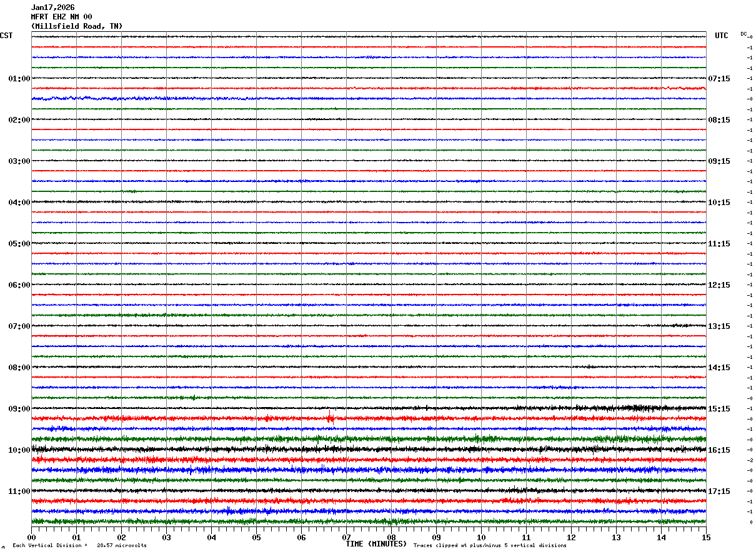The height and width of the screenshot is (554, 756).
Task: Click the 13:15 UTC time label
Action: tap(719, 326)
